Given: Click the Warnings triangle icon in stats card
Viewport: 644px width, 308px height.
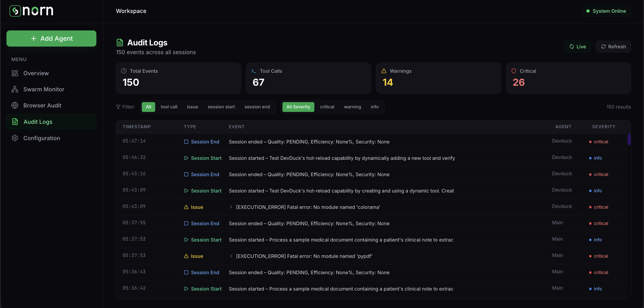Looking at the screenshot, I should click(383, 71).
